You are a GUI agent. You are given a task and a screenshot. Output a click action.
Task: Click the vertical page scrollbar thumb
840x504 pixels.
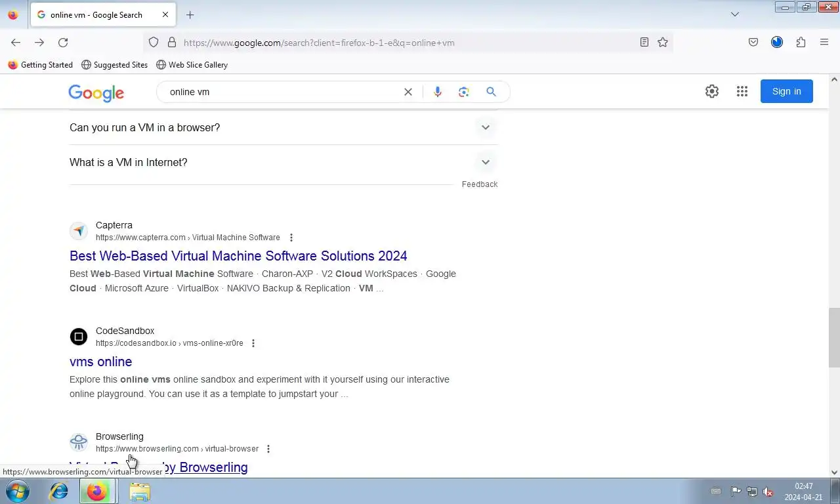click(x=834, y=337)
